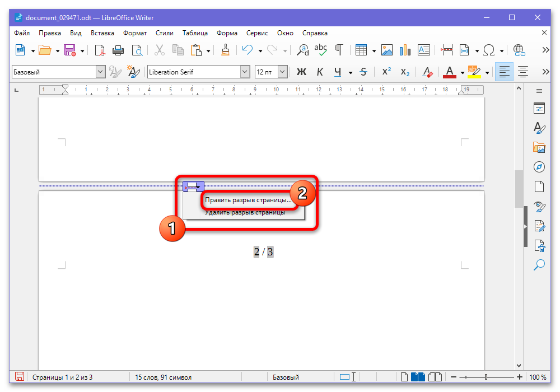
Task: Insert an image using the toolbar icon
Action: pos(387,50)
